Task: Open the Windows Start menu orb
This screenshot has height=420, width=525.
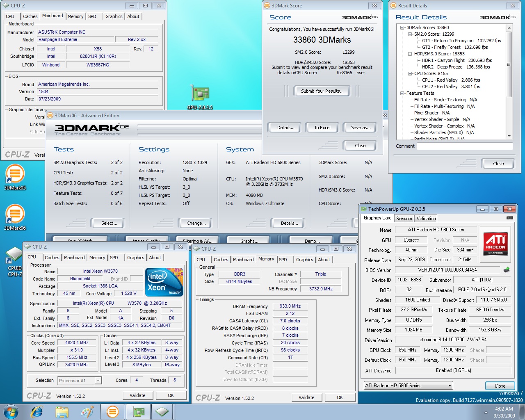Action: point(11,412)
